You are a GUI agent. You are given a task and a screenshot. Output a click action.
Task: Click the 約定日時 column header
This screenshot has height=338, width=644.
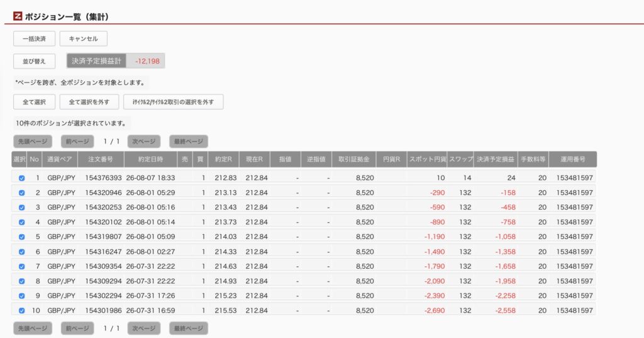pyautogui.click(x=150, y=159)
